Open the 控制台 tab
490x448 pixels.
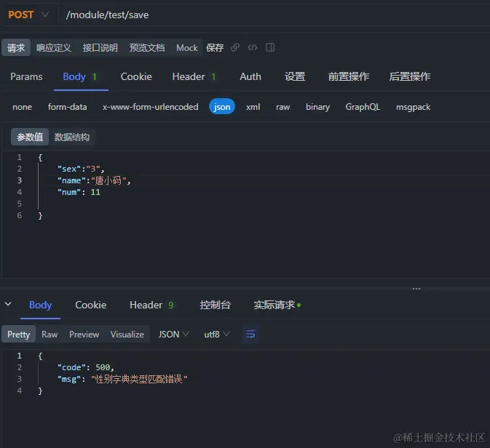coord(215,305)
